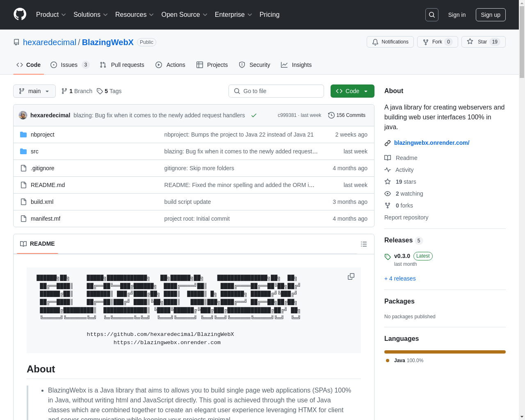Select the README tab
The image size is (525, 420).
[37, 244]
